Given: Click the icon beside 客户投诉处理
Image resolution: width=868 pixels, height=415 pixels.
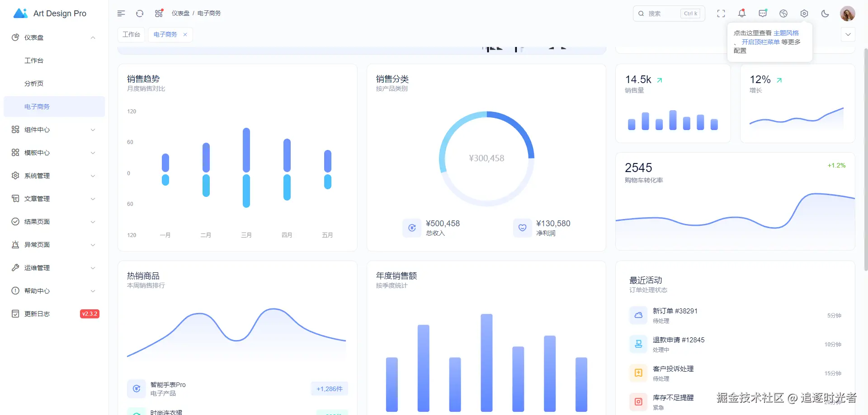Looking at the screenshot, I should point(638,373).
